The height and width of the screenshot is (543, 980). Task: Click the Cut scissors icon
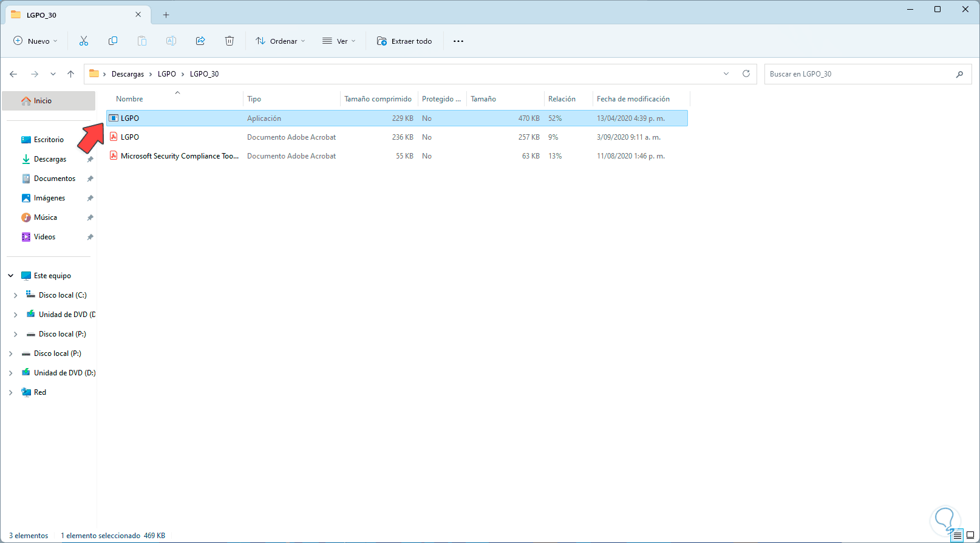click(x=84, y=41)
